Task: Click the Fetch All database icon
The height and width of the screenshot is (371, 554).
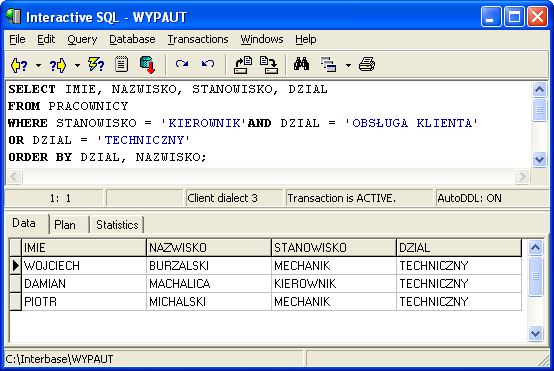Action: click(147, 65)
